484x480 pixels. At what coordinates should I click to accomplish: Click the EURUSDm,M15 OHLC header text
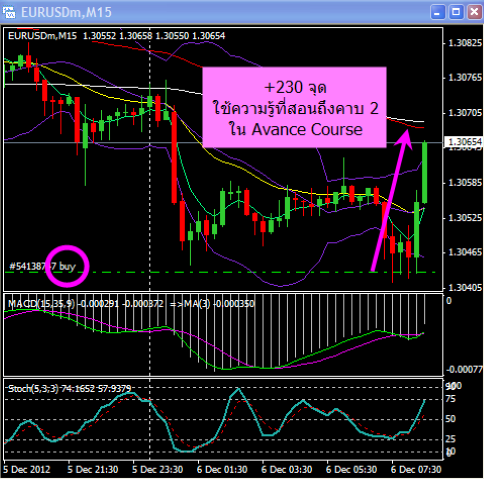[x=116, y=36]
